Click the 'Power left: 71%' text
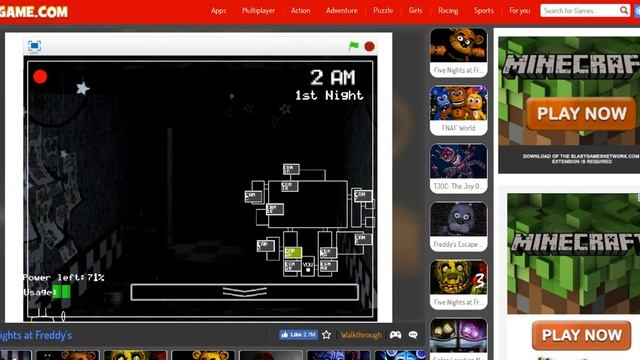The image size is (640, 360). tap(64, 278)
